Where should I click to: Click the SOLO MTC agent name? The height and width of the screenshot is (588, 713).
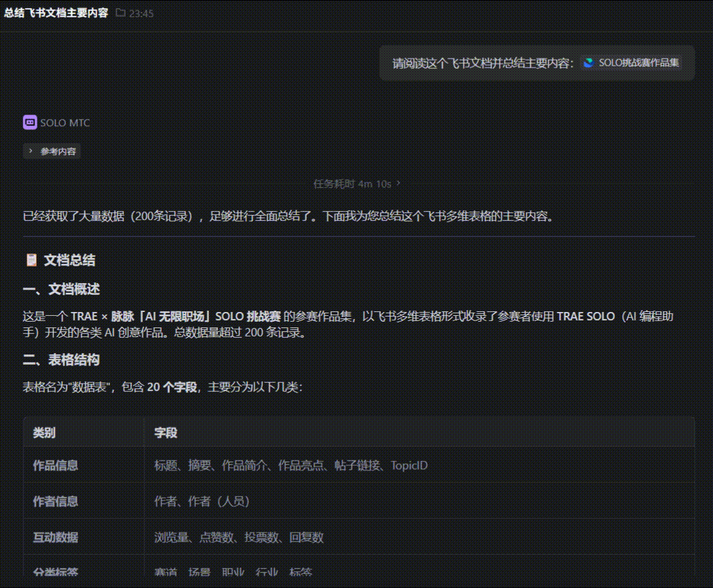tap(65, 123)
